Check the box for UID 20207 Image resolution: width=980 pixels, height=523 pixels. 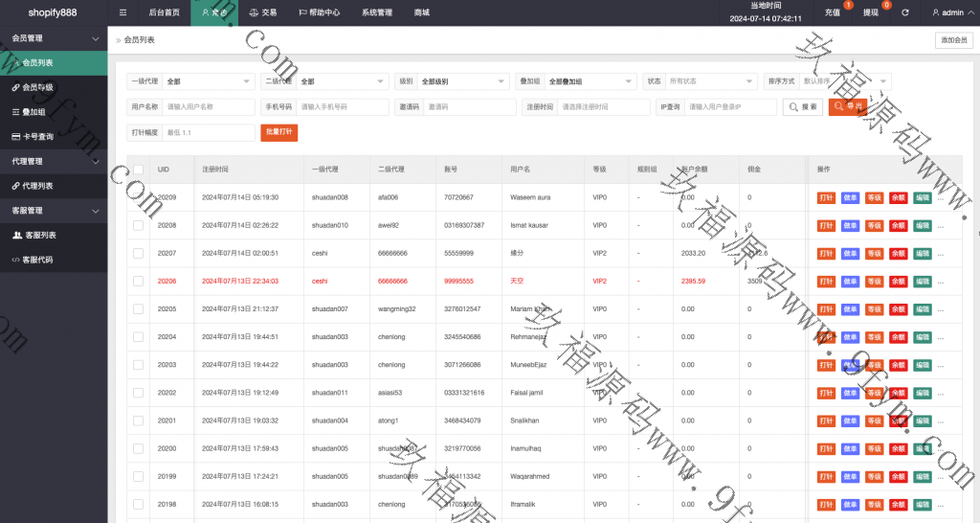click(139, 253)
